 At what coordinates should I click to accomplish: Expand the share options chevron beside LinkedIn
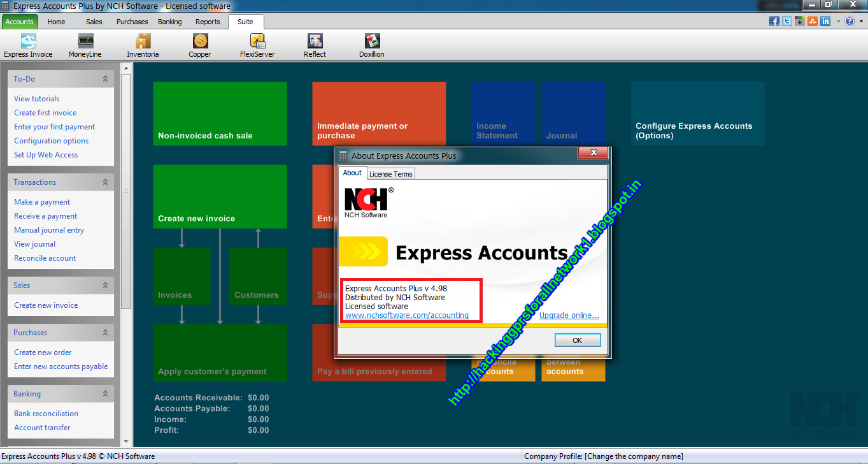point(837,21)
